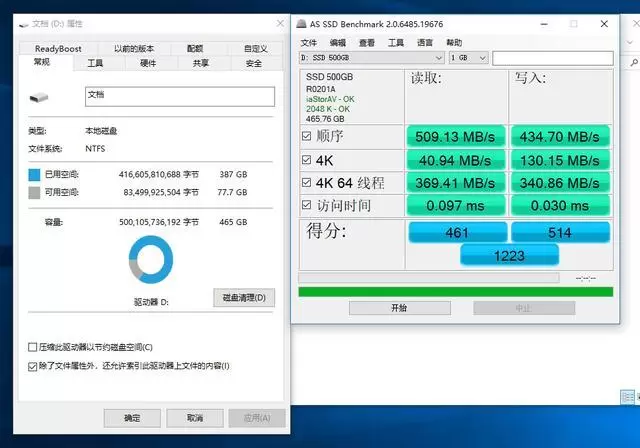Disable the 访问时间 access time test
The image size is (640, 448).
(306, 206)
